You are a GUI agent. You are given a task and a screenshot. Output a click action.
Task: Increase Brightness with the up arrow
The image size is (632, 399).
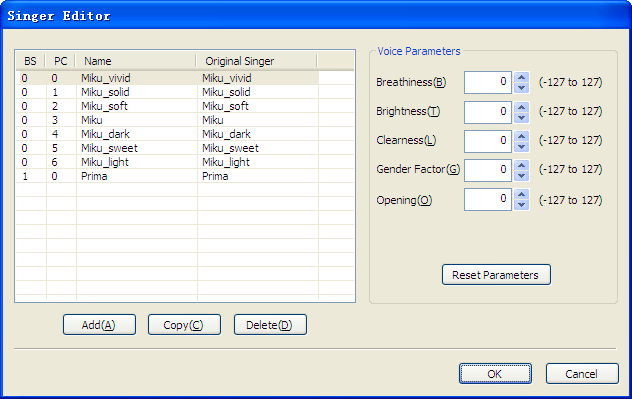[x=522, y=107]
